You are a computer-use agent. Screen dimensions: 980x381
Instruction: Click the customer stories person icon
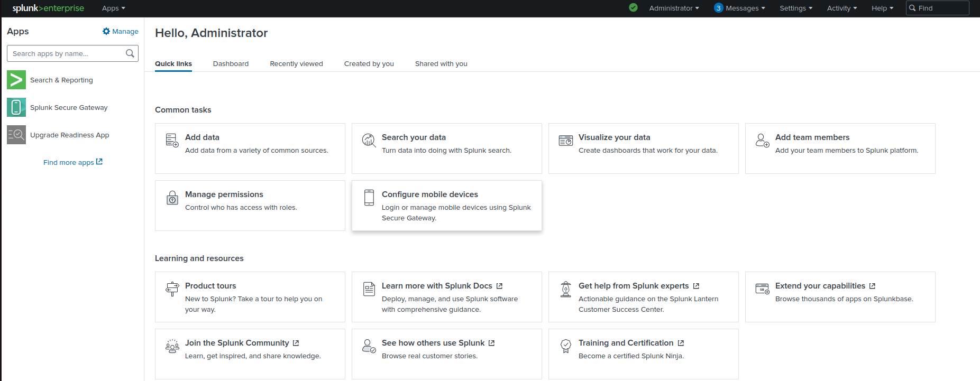[x=369, y=346]
